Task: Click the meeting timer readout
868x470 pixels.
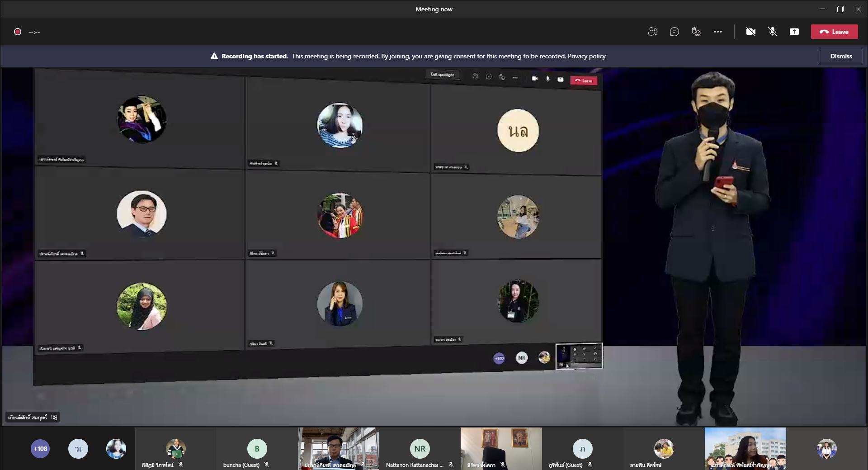Action: [34, 32]
